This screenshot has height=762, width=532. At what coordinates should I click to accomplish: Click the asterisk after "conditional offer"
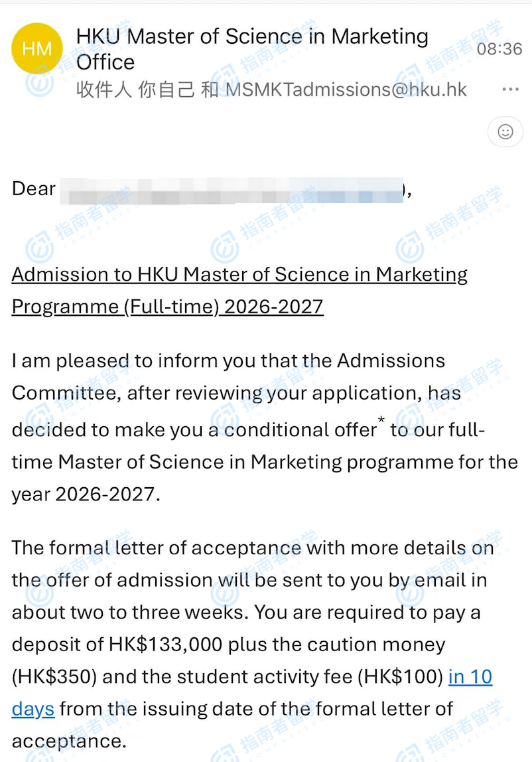(x=381, y=422)
